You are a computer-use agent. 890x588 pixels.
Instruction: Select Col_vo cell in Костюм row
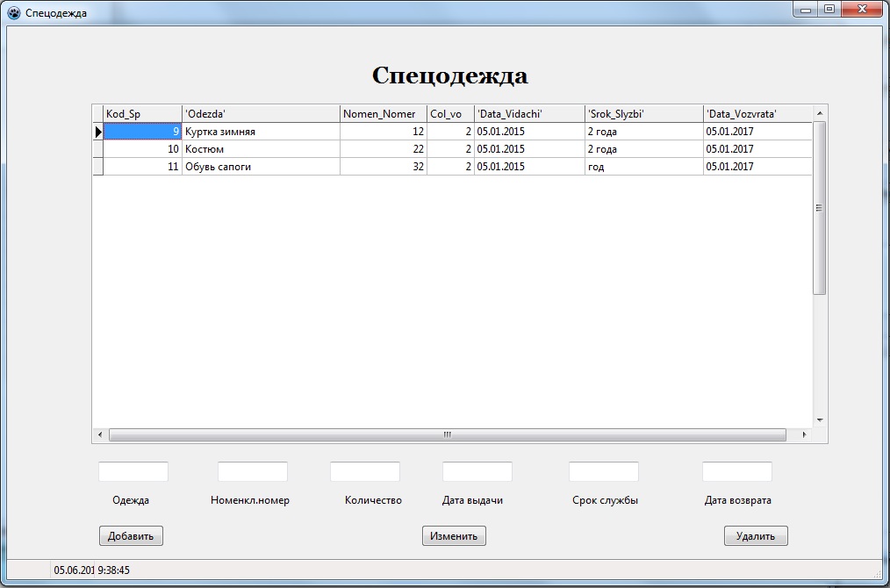pyautogui.click(x=450, y=149)
